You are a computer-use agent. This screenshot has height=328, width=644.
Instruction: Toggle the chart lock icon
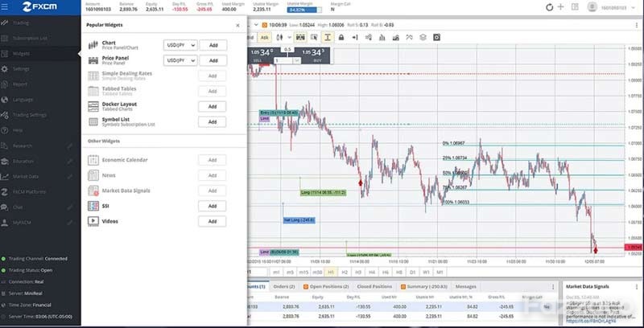pyautogui.click(x=341, y=37)
